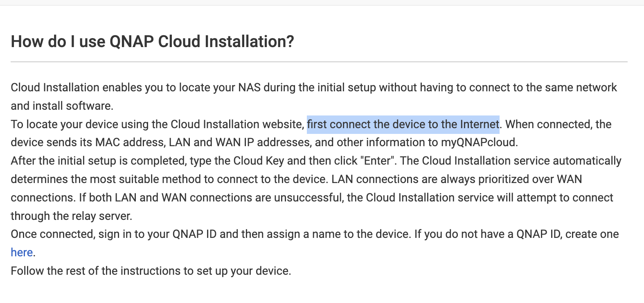Viewport: 644px width, 303px height.
Task: Click the "and install software." line
Action: 62,106
